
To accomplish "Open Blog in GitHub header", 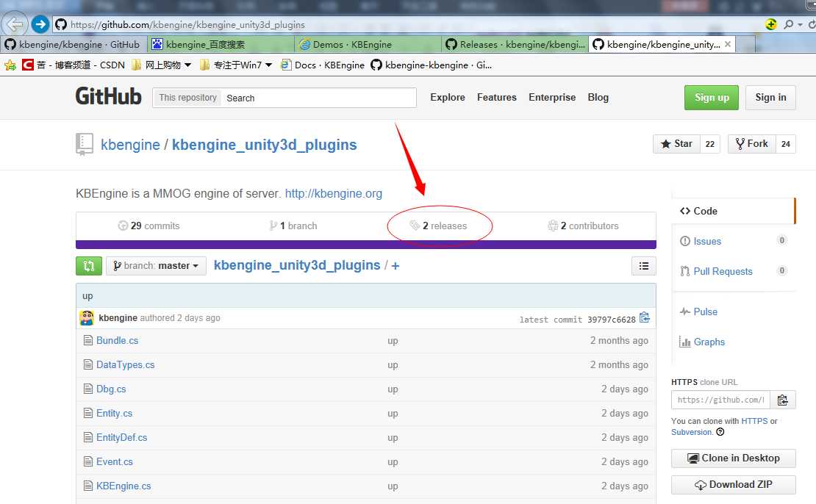I will click(x=598, y=97).
